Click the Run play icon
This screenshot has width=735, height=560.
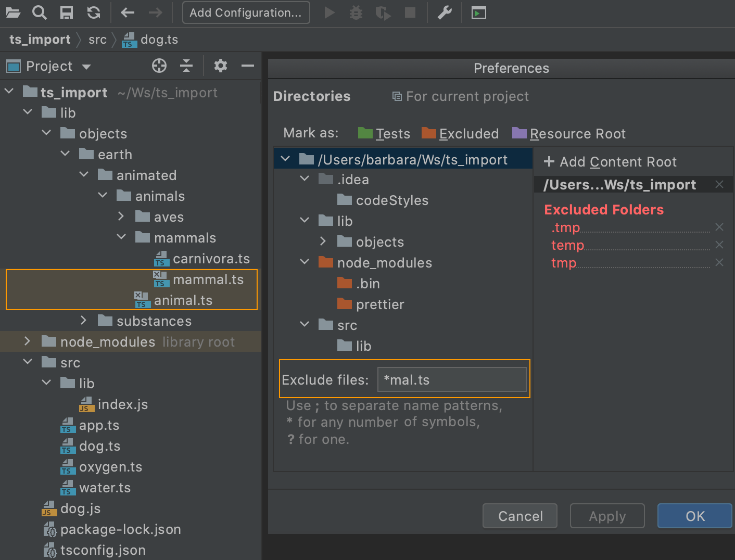[330, 12]
